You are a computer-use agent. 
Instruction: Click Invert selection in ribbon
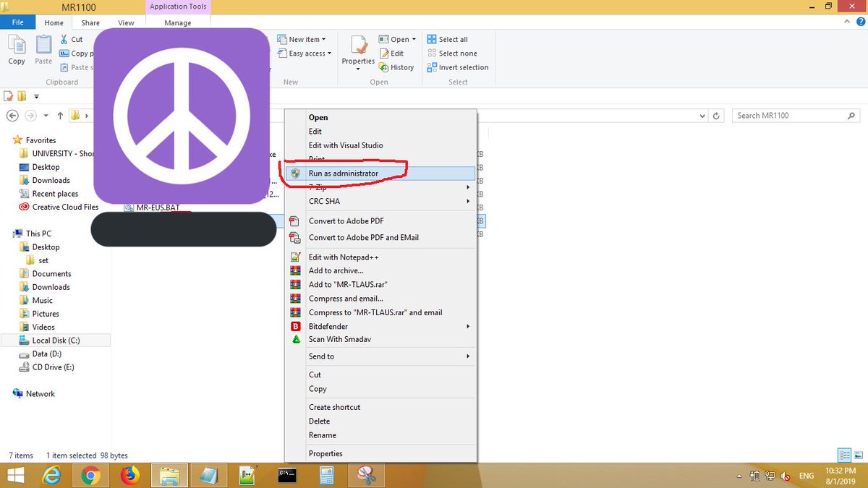[x=458, y=67]
